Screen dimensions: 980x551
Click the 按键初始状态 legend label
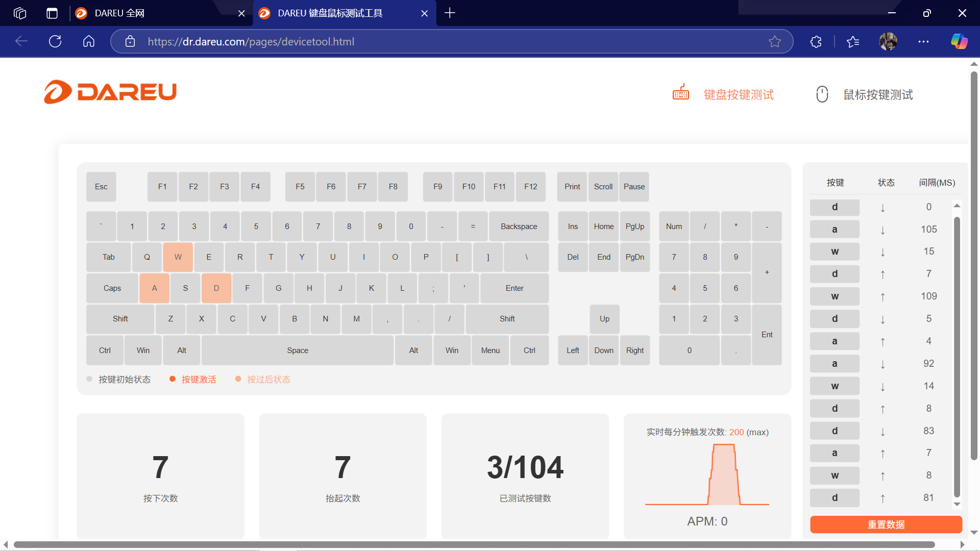point(125,380)
